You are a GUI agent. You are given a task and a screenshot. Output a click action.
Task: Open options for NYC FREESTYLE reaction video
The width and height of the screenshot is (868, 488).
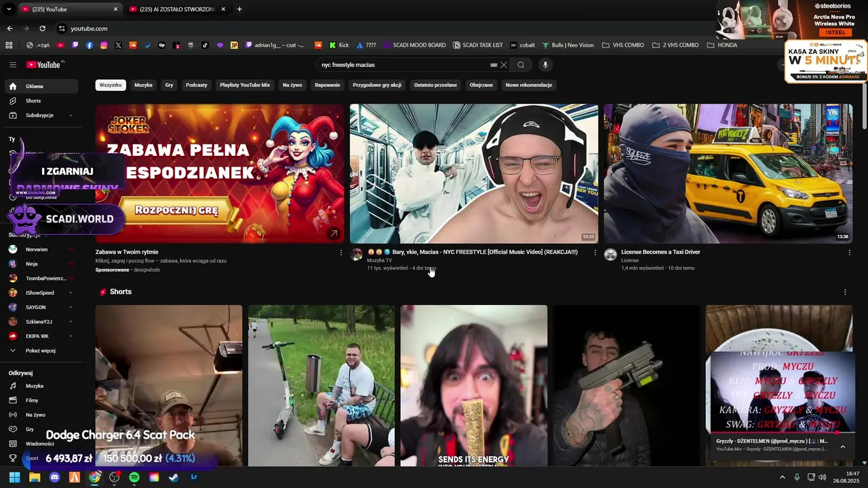coord(595,252)
